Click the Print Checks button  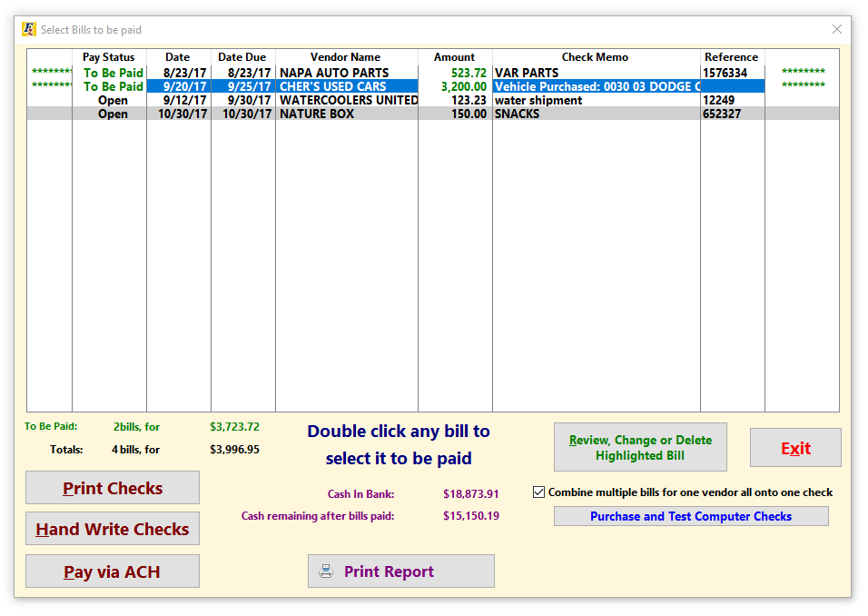tap(112, 488)
